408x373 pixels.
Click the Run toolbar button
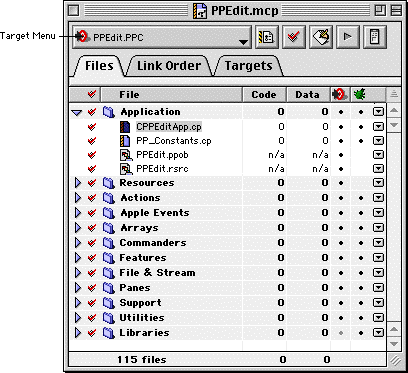click(x=348, y=37)
